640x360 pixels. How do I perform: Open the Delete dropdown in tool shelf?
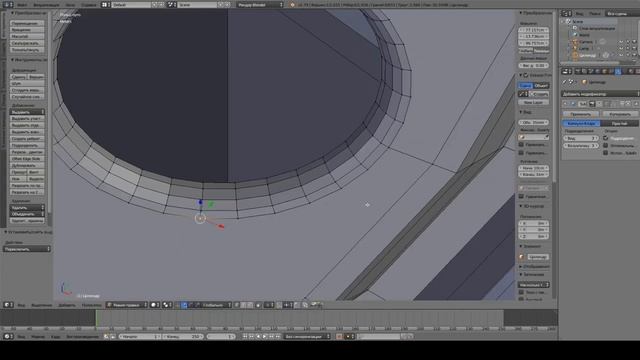[27, 207]
